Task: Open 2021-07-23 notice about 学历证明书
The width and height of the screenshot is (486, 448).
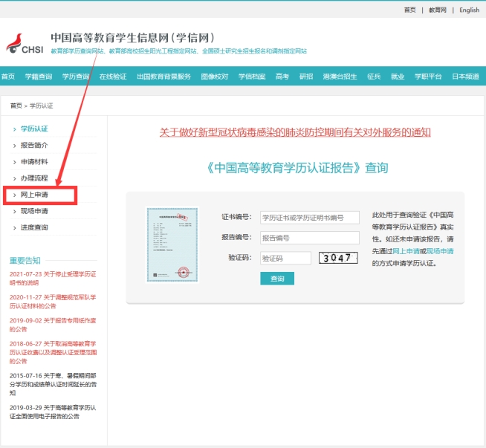Action: coord(53,278)
